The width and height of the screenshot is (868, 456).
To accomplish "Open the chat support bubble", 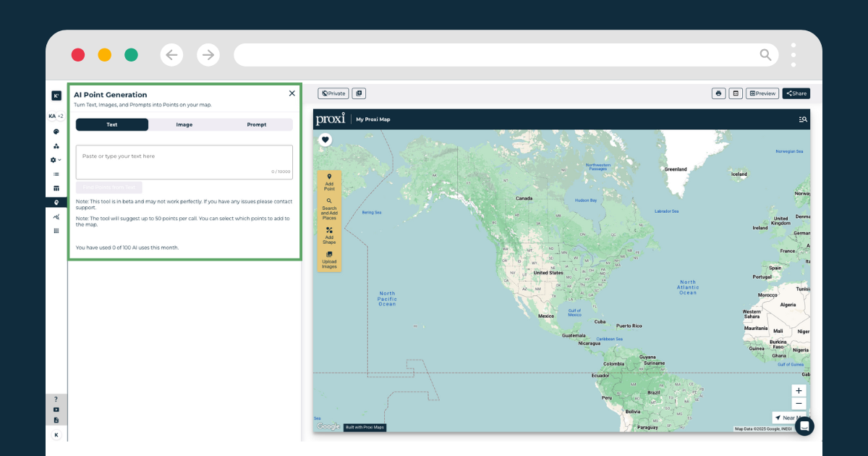I will 804,426.
